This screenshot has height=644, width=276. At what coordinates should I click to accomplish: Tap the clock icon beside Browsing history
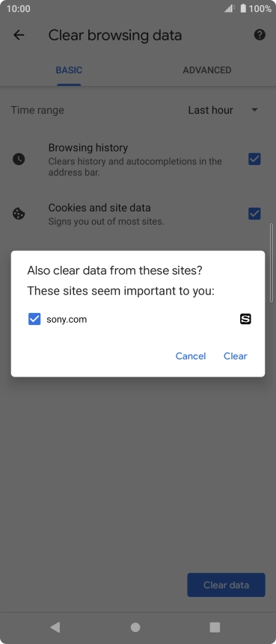point(19,159)
